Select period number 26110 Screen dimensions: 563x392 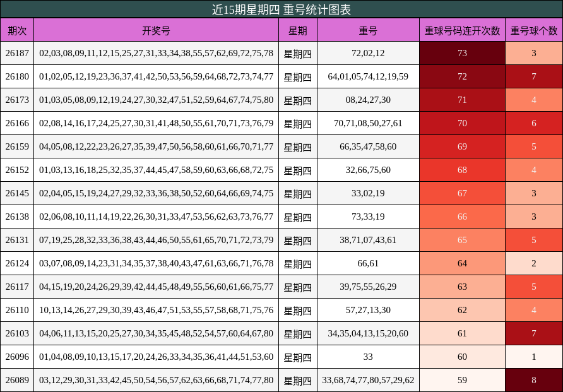17,310
